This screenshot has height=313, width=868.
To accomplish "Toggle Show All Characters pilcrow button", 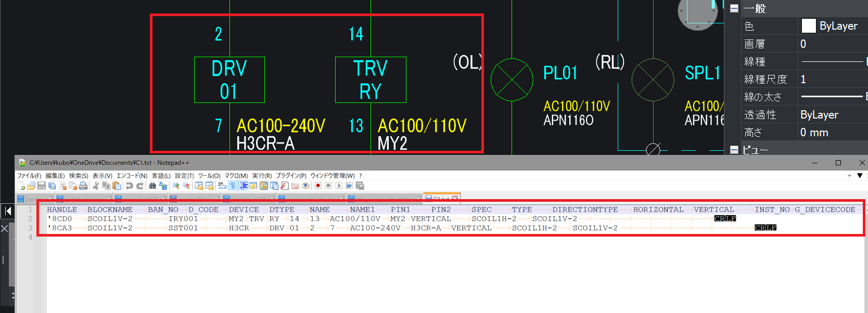I will [x=233, y=186].
